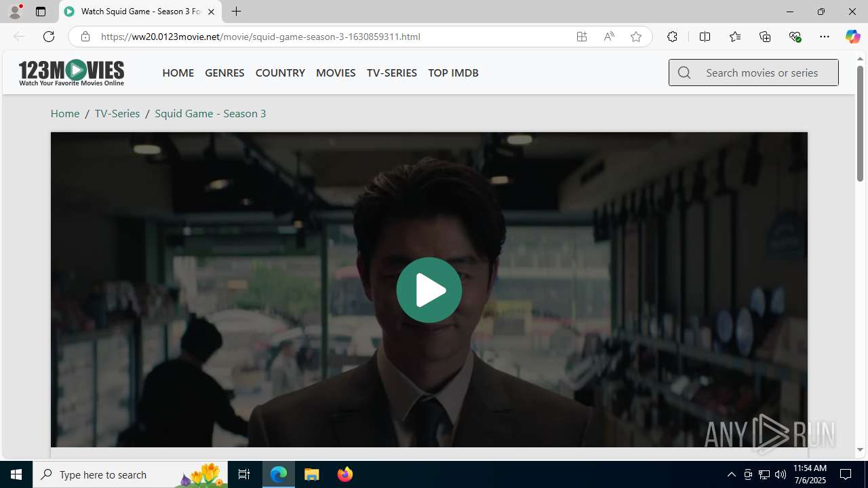This screenshot has height=488, width=868.
Task: Open the Extensions menu
Action: click(672, 37)
